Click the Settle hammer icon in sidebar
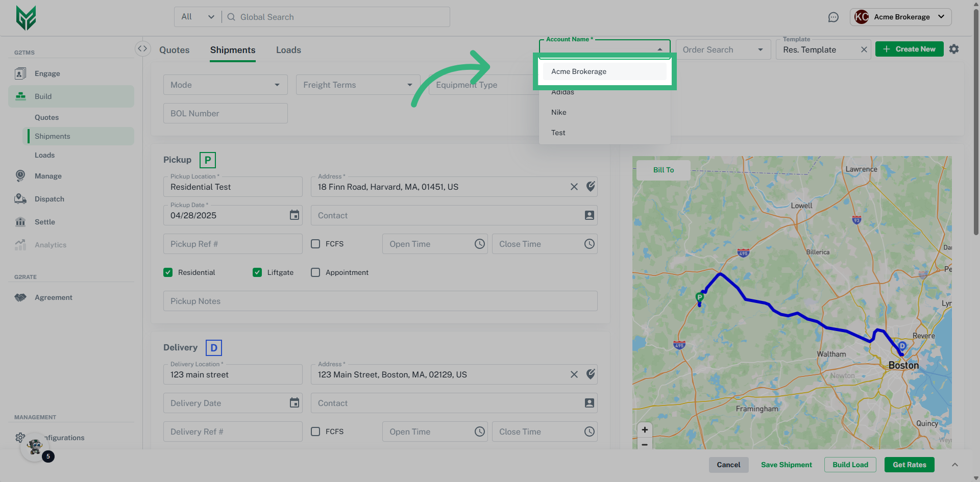 point(20,221)
